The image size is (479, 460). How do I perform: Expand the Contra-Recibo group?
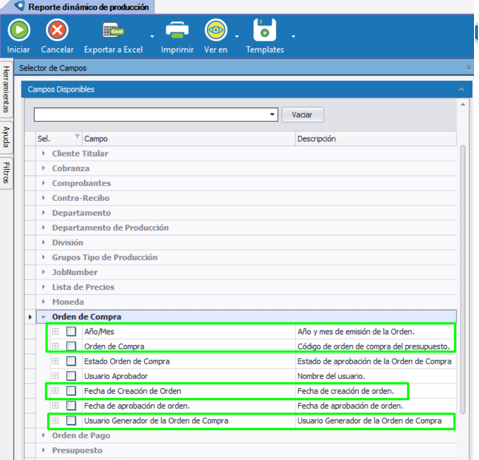[43, 198]
